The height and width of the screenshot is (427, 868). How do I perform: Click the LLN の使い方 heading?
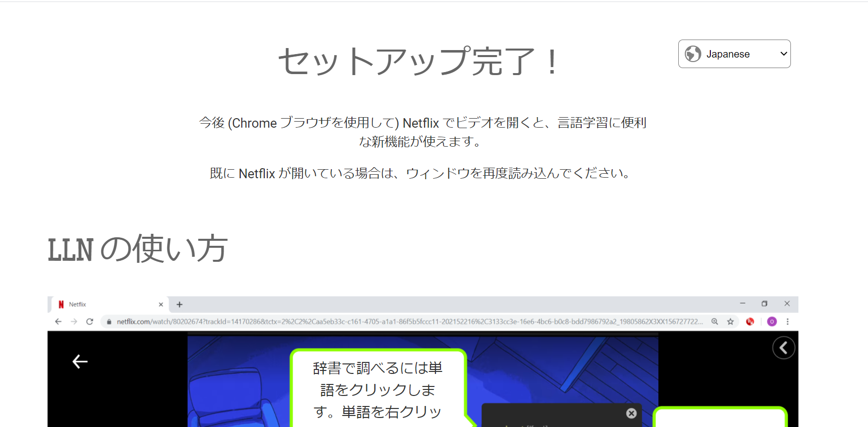tap(138, 249)
